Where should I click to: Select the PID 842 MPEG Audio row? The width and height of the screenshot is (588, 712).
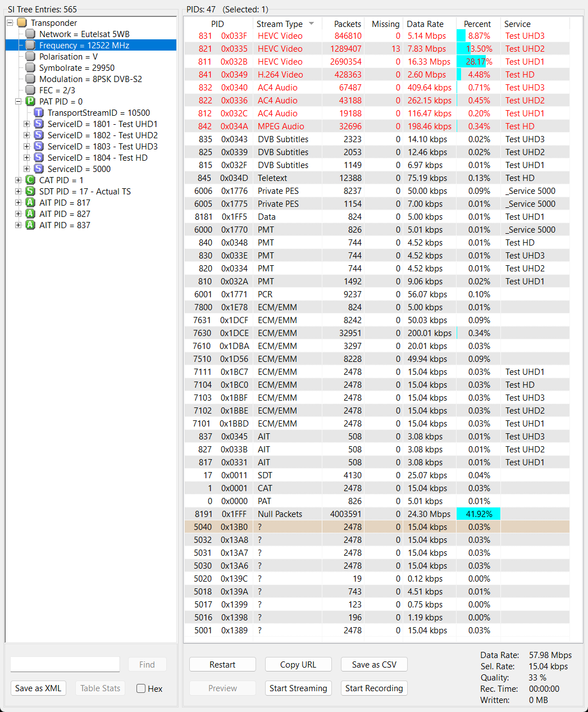click(377, 126)
